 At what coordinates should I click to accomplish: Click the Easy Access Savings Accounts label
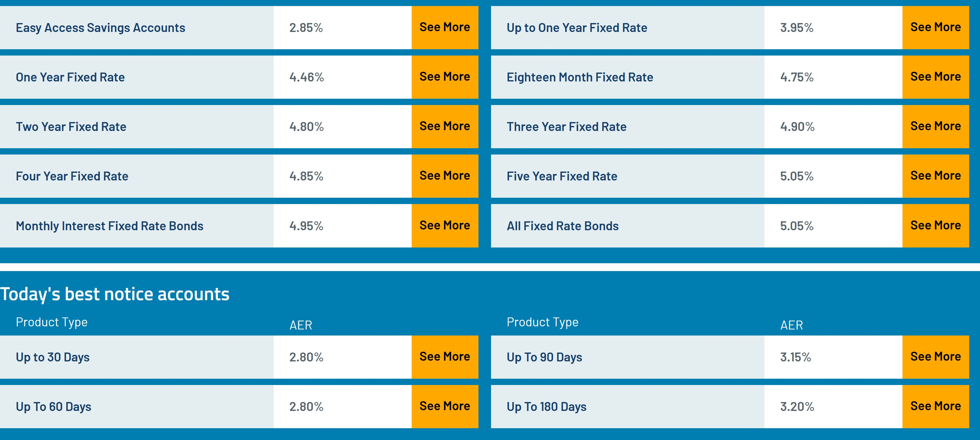pyautogui.click(x=100, y=28)
